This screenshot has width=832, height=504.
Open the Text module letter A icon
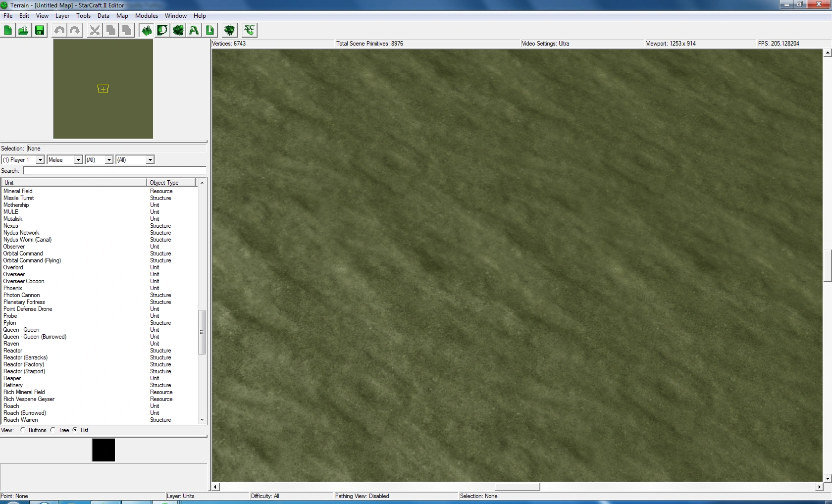click(194, 30)
